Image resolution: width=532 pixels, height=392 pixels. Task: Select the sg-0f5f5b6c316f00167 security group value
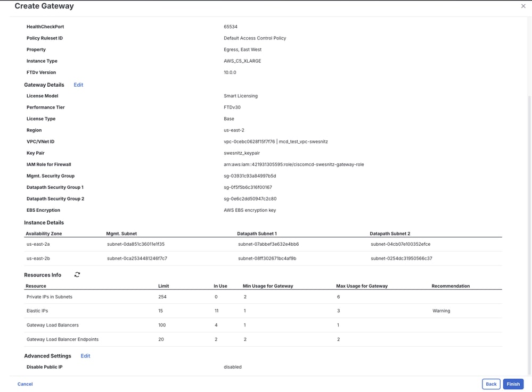248,187
